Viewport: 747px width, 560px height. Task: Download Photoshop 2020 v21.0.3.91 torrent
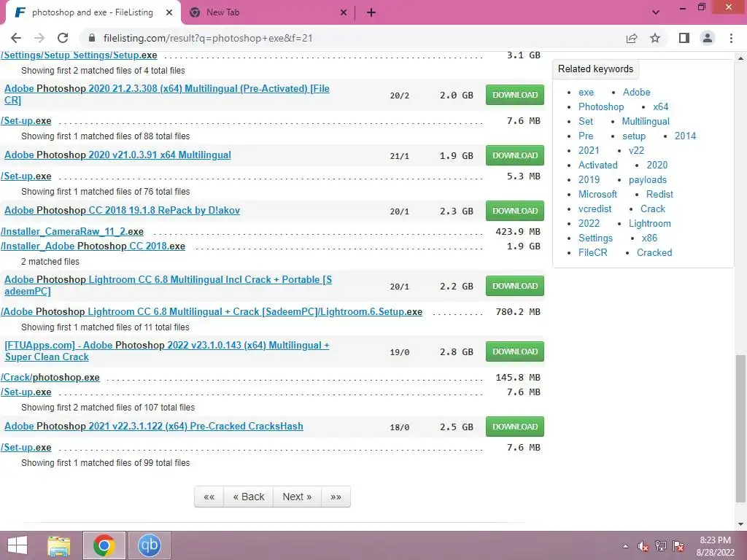point(515,155)
